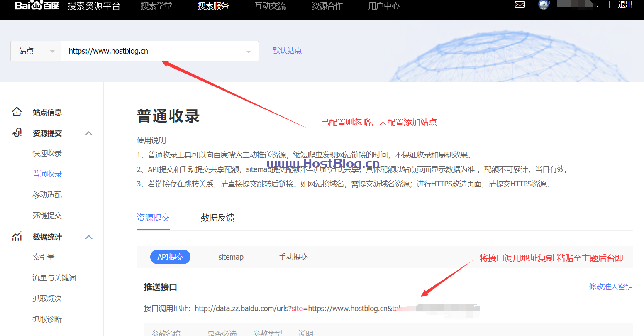
Task: Switch to the 数据反馈 tab
Action: 217,218
